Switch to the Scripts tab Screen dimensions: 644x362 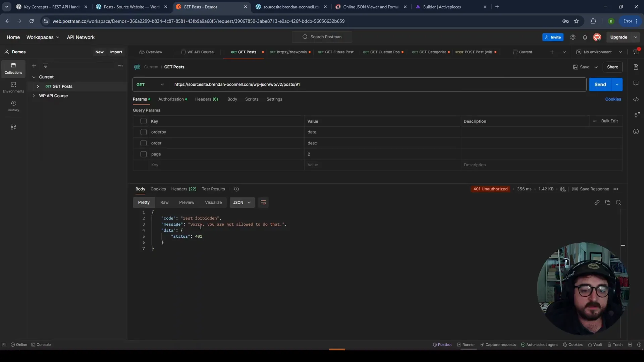(252, 99)
